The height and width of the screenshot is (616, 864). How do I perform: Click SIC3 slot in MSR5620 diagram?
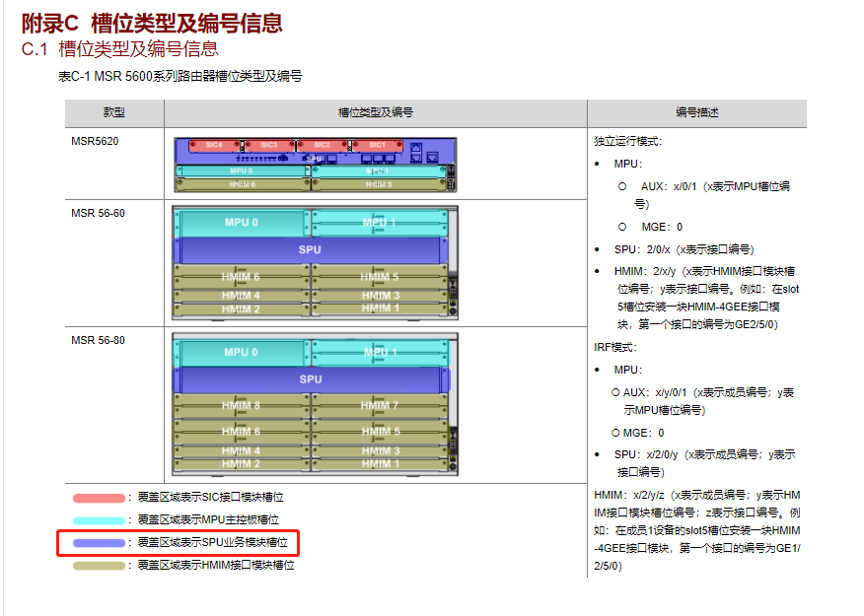[269, 145]
